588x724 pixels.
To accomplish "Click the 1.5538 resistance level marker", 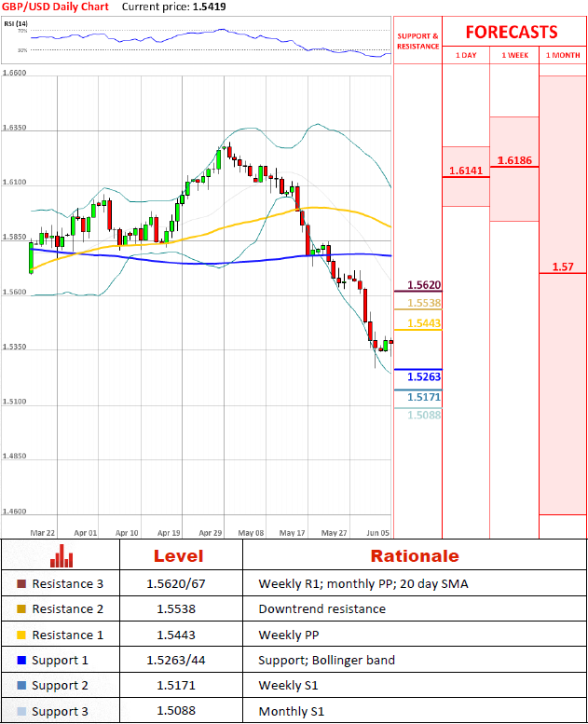I will [x=424, y=303].
